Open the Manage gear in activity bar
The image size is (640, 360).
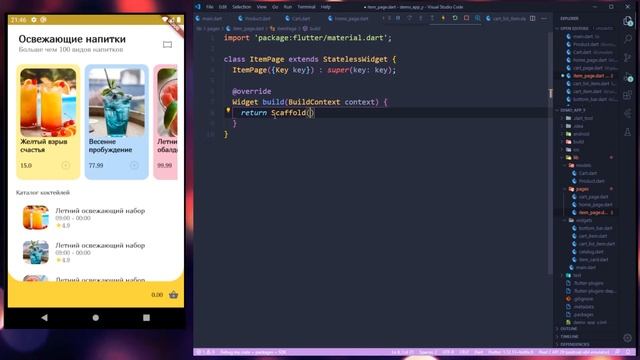click(x=628, y=338)
